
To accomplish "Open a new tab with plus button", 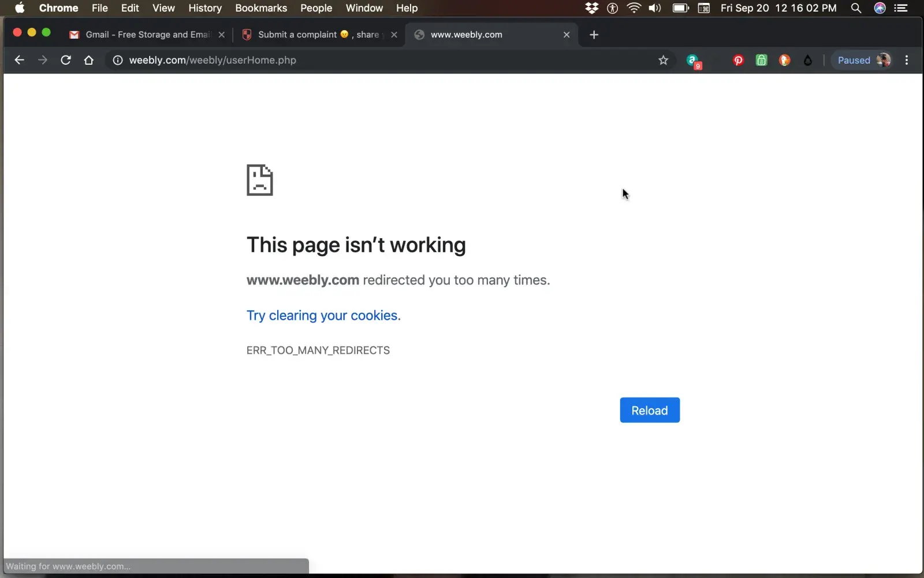I will [594, 35].
